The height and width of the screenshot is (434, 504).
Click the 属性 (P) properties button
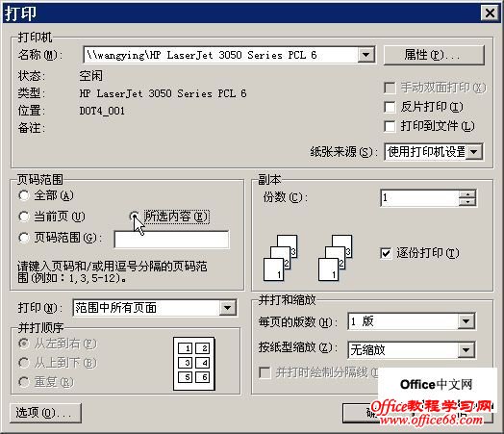[x=434, y=55]
